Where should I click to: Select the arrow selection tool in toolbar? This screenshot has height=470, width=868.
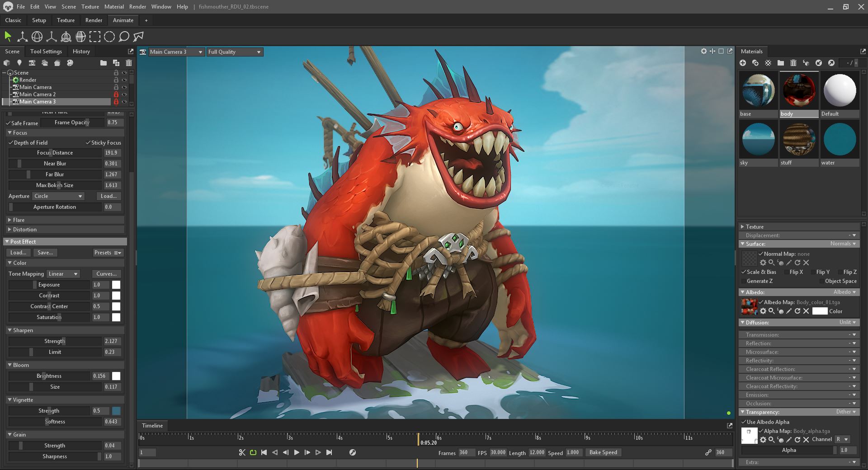coord(8,37)
